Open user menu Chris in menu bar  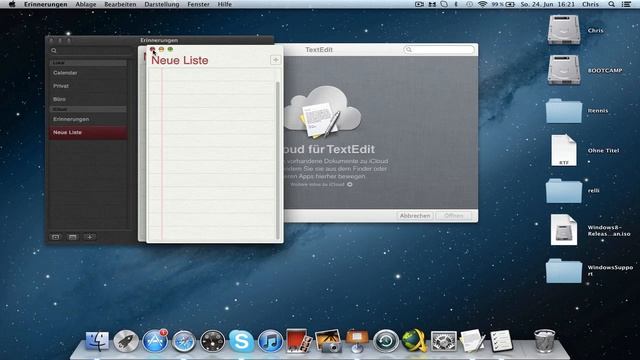590,4
